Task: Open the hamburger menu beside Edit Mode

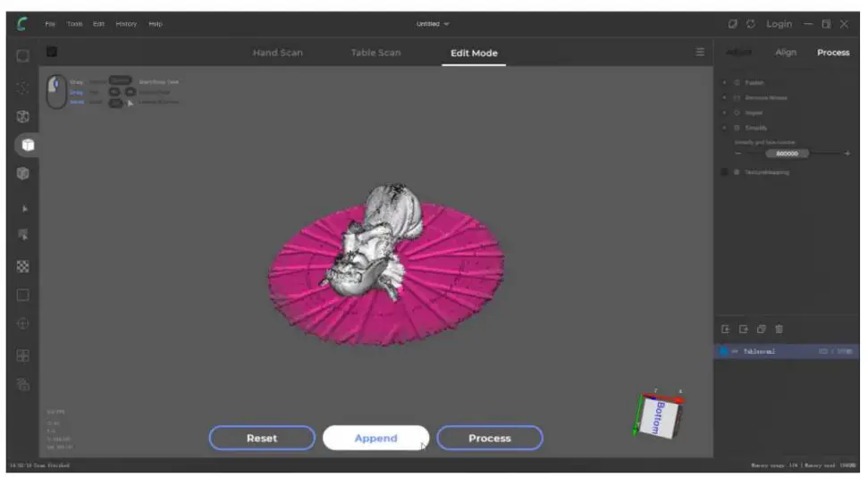Action: (700, 52)
